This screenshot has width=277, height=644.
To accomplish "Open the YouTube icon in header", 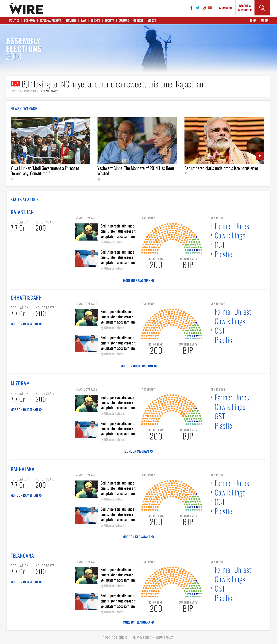I will point(210,8).
